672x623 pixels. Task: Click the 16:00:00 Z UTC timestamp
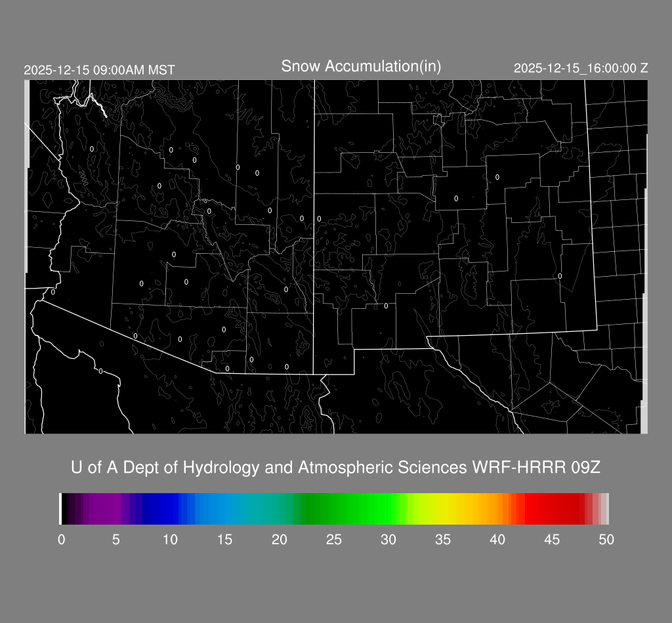[x=581, y=68]
